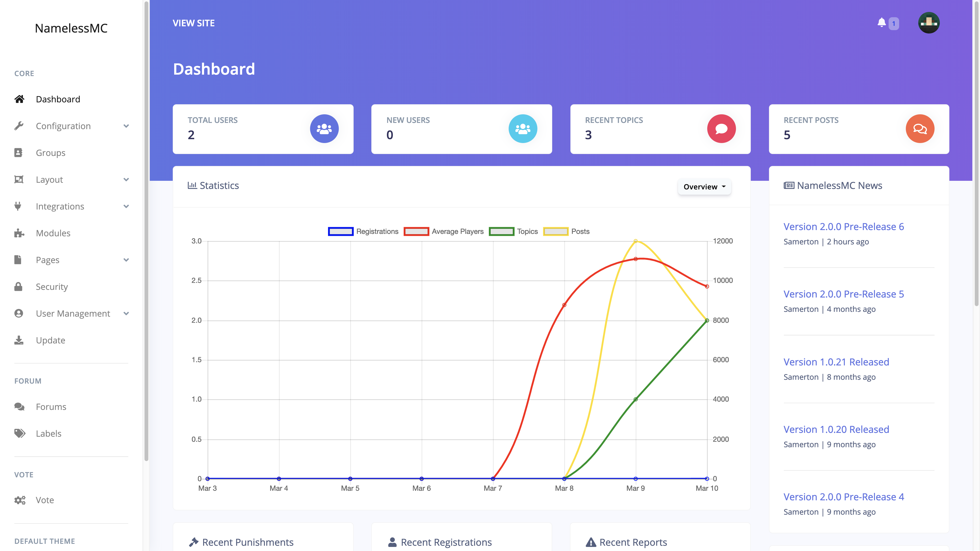Click the Security lock icon
Viewport: 980px width, 551px height.
[18, 287]
